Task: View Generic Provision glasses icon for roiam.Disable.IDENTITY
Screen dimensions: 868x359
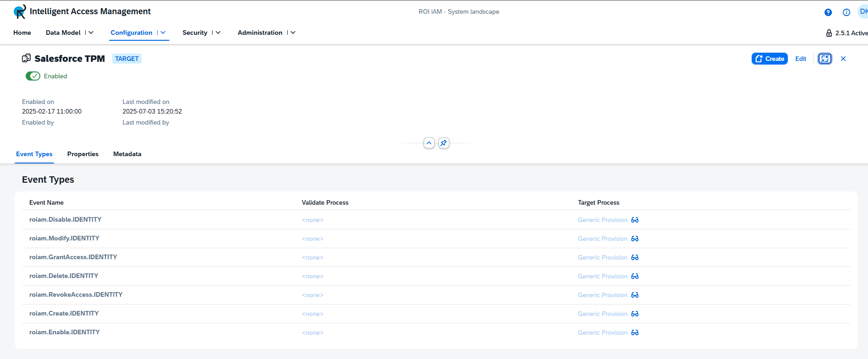Action: pos(635,220)
